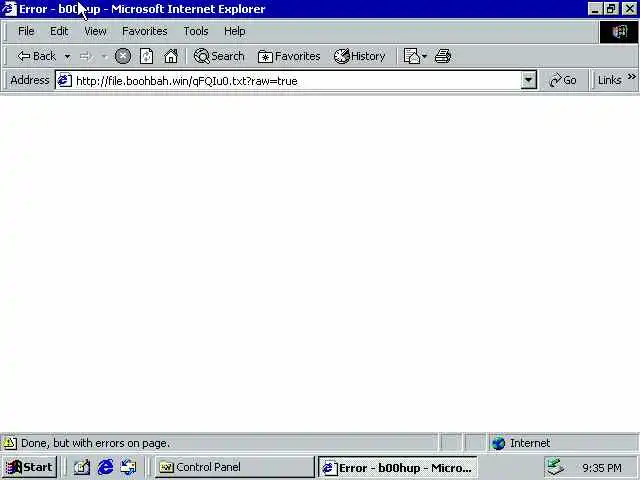Close the Internet Explorer window
Viewport: 640px width, 480px height.
629,9
